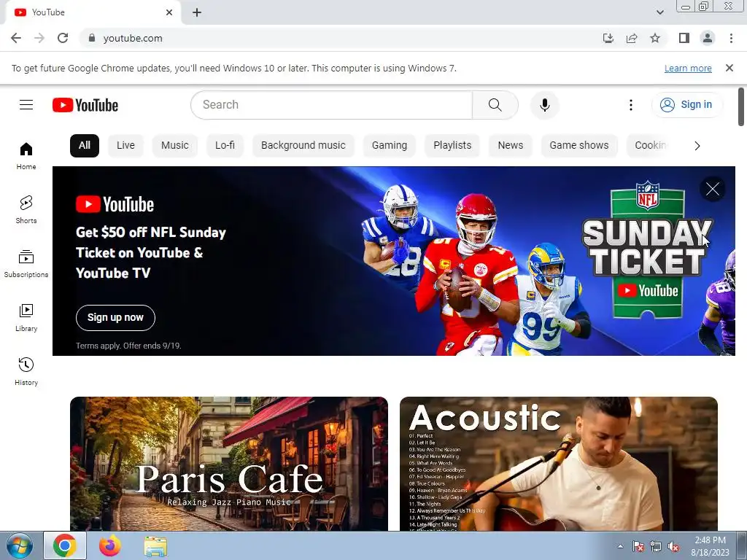Viewport: 747px width, 560px height.
Task: Open YouTube settings three-dot menu
Action: [x=631, y=105]
